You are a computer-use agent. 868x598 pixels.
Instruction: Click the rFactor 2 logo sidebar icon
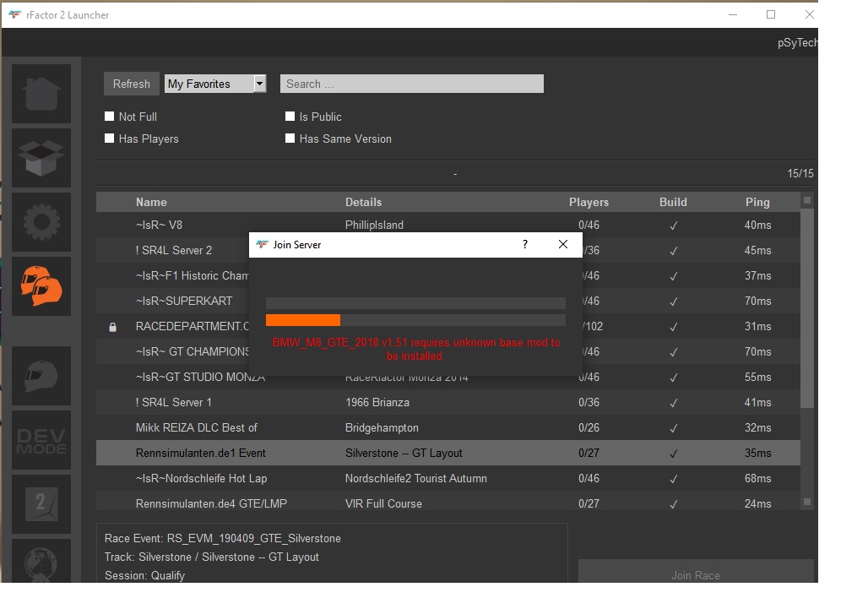[41, 504]
